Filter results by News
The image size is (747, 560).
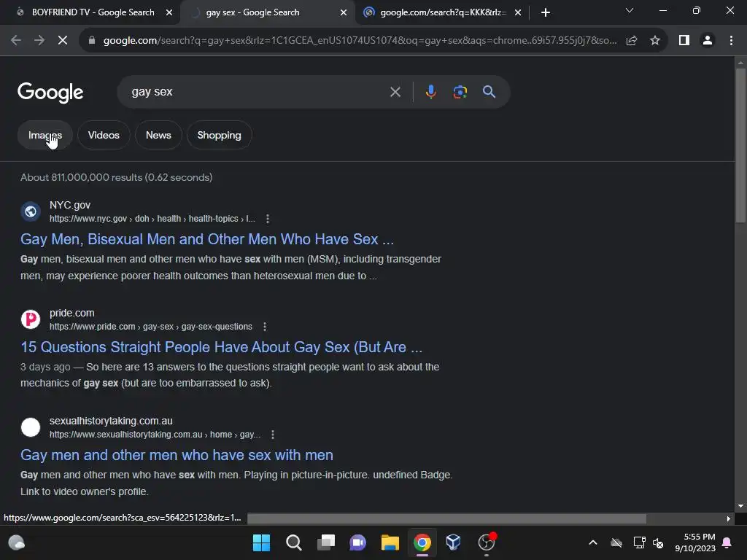coord(158,135)
